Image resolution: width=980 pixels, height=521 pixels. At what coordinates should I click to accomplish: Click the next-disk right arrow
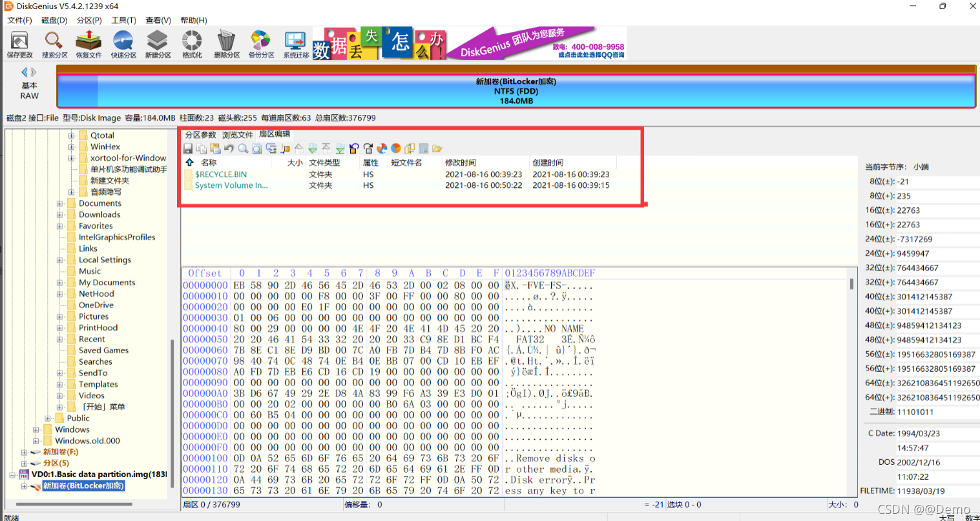click(34, 72)
